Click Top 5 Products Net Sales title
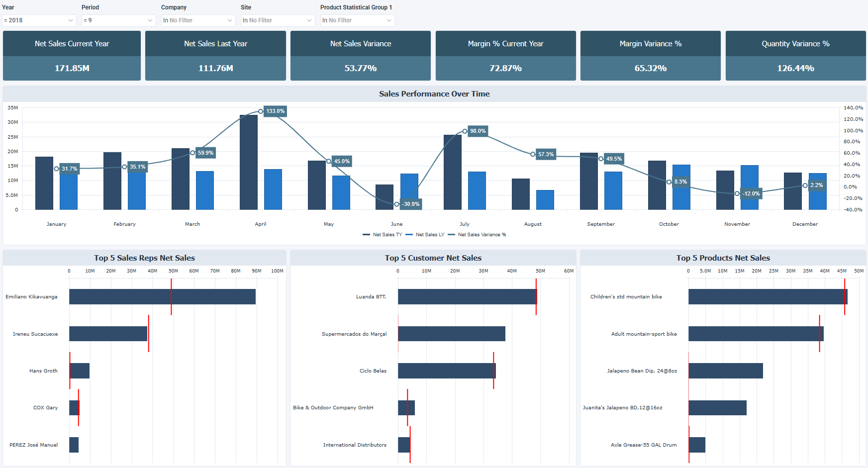 pos(723,258)
